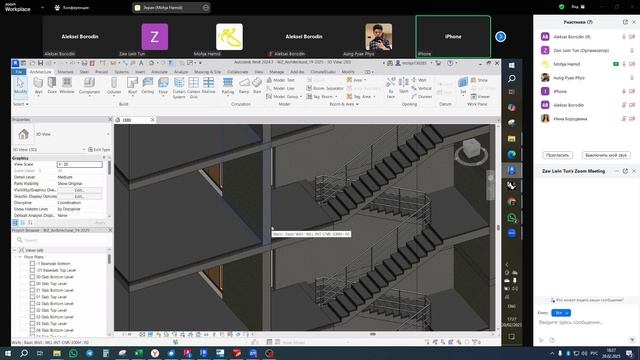Toggle Show work plane
The height and width of the screenshot is (360, 640).
480,80
